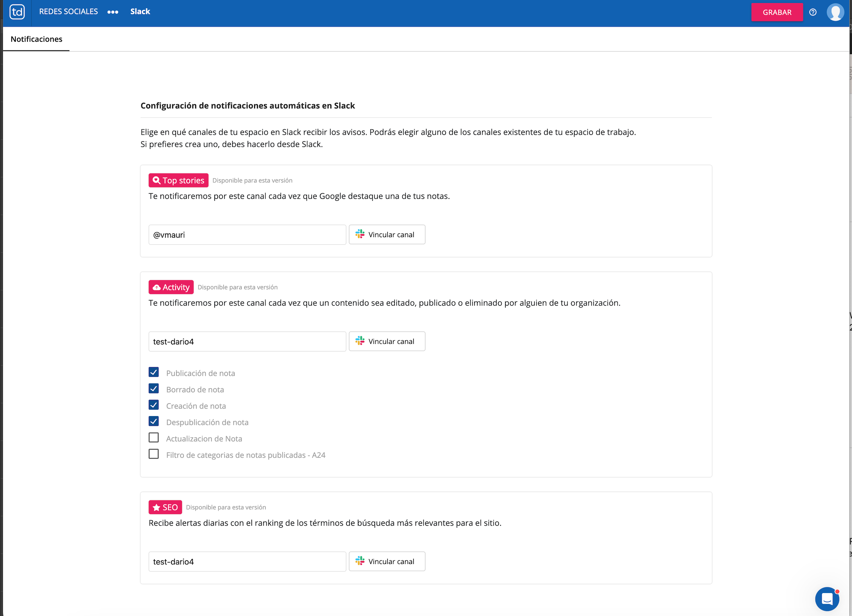This screenshot has height=616, width=852.
Task: Open REDES SOCIALES menu item
Action: tap(69, 12)
